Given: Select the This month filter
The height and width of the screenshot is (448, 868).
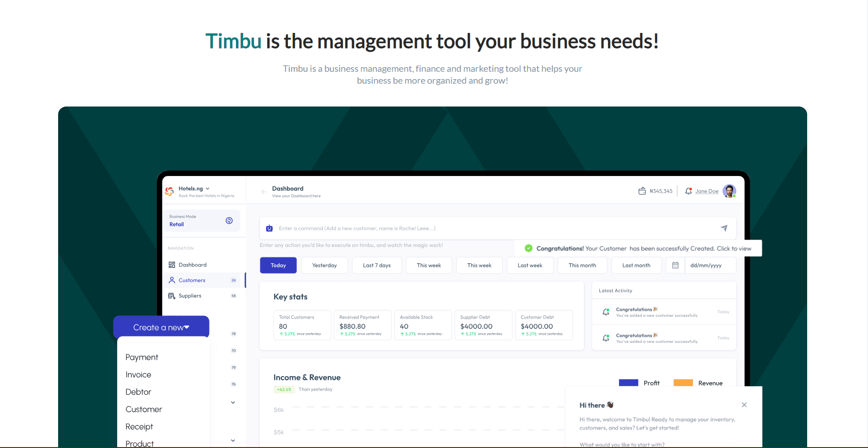Looking at the screenshot, I should pos(582,265).
